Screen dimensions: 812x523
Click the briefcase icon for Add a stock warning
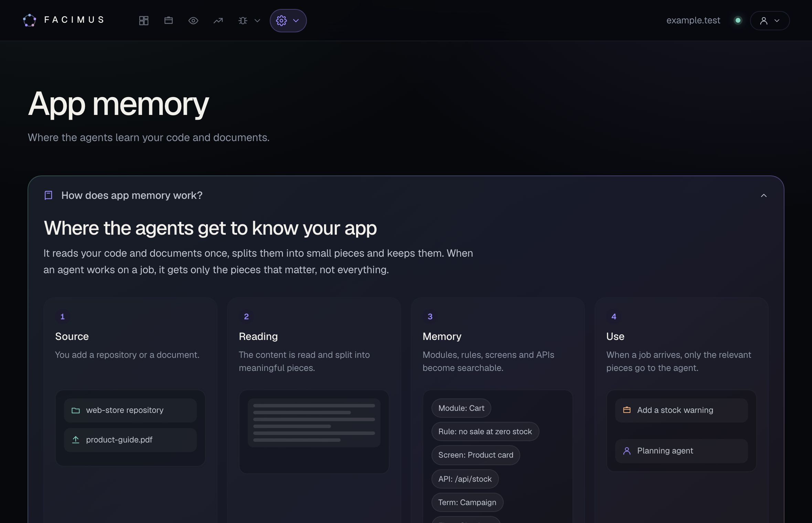click(x=627, y=410)
